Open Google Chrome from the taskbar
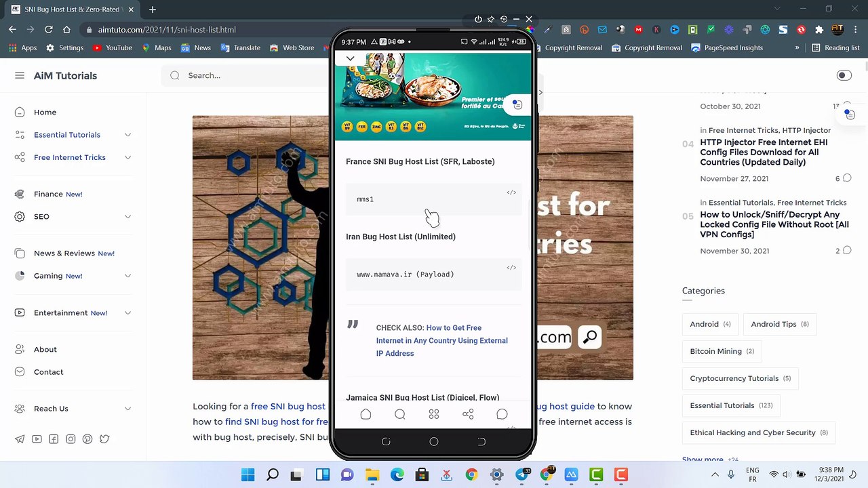Viewport: 868px width, 488px height. click(471, 475)
